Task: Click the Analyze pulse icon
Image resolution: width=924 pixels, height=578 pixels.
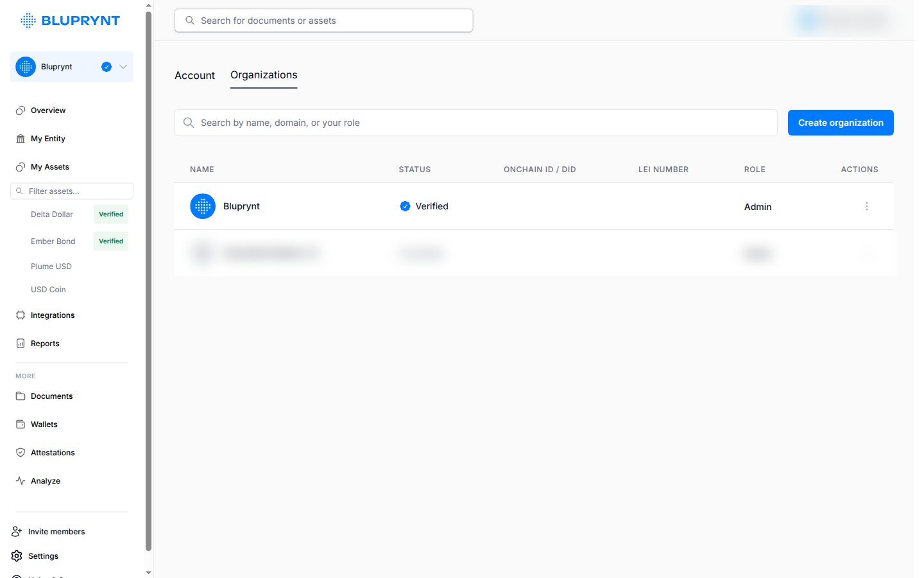Action: click(x=21, y=481)
